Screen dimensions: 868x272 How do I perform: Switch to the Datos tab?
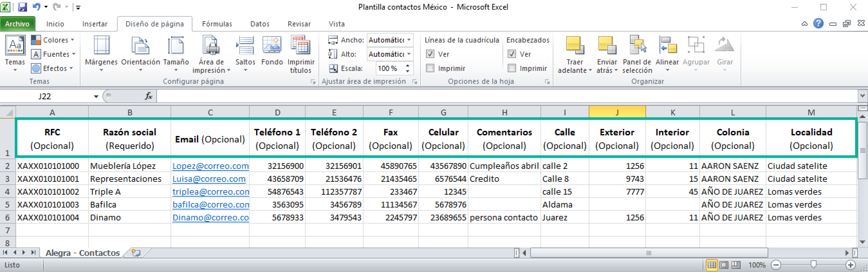pyautogui.click(x=260, y=24)
